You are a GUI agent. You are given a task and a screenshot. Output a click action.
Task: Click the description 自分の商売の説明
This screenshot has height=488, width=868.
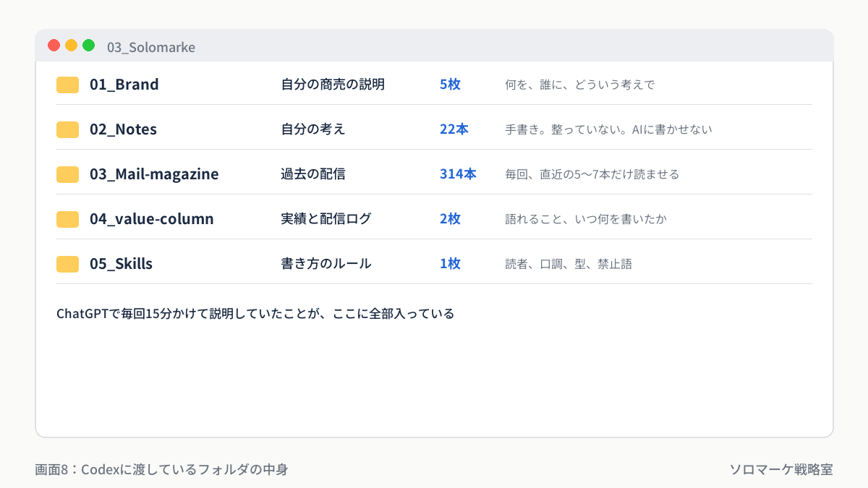(333, 85)
